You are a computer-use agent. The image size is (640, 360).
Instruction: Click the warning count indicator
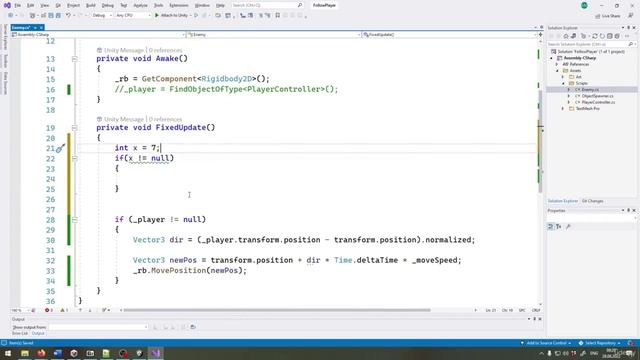(x=64, y=311)
